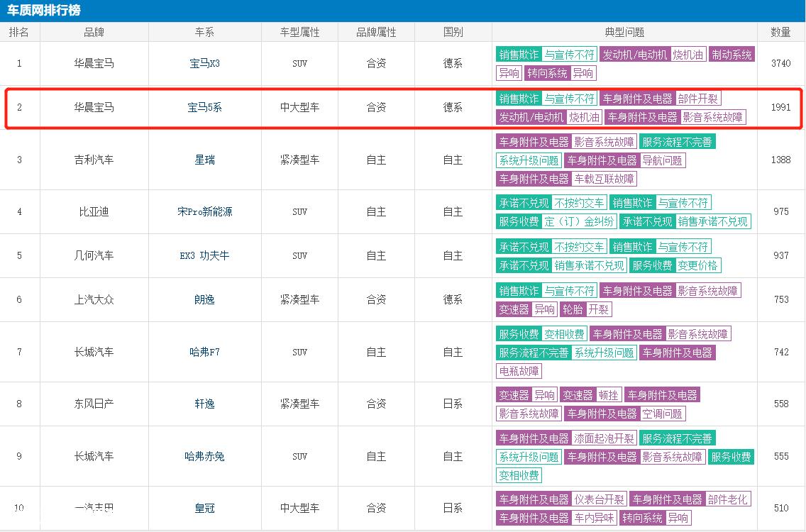Image resolution: width=806 pixels, height=532 pixels.
Task: Click the 品牌 column header
Action: coord(94,32)
